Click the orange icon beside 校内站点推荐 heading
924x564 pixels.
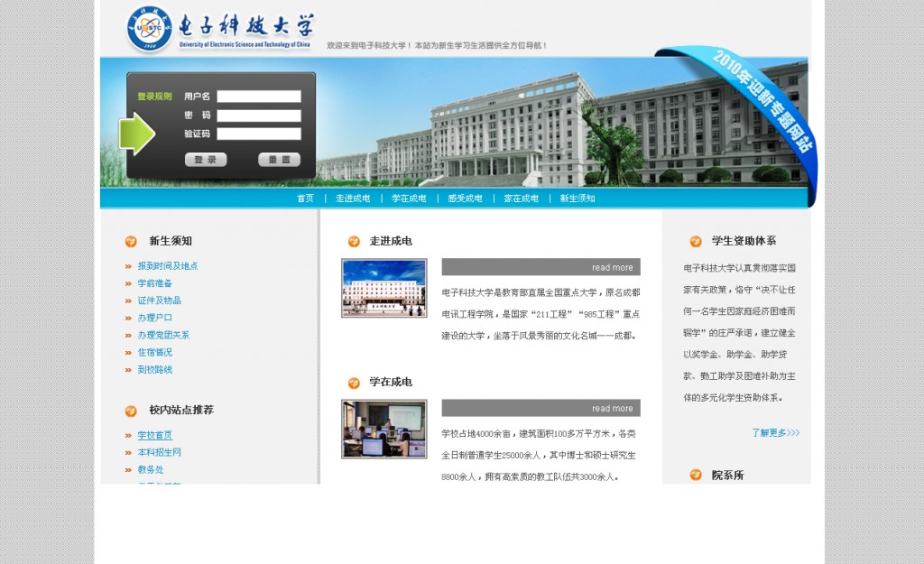[x=131, y=411]
